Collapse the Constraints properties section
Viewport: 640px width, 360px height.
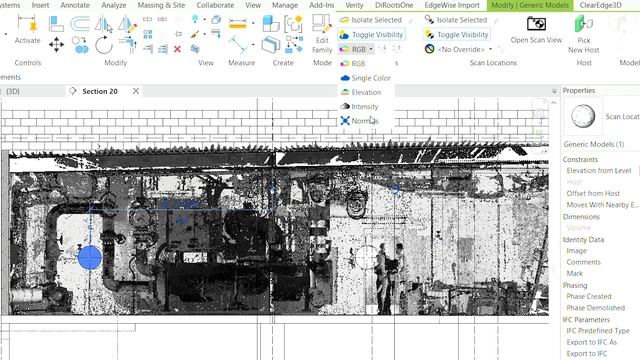[580, 160]
